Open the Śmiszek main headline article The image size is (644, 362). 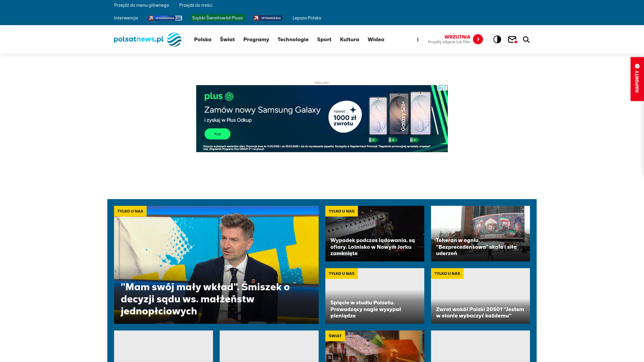216,265
